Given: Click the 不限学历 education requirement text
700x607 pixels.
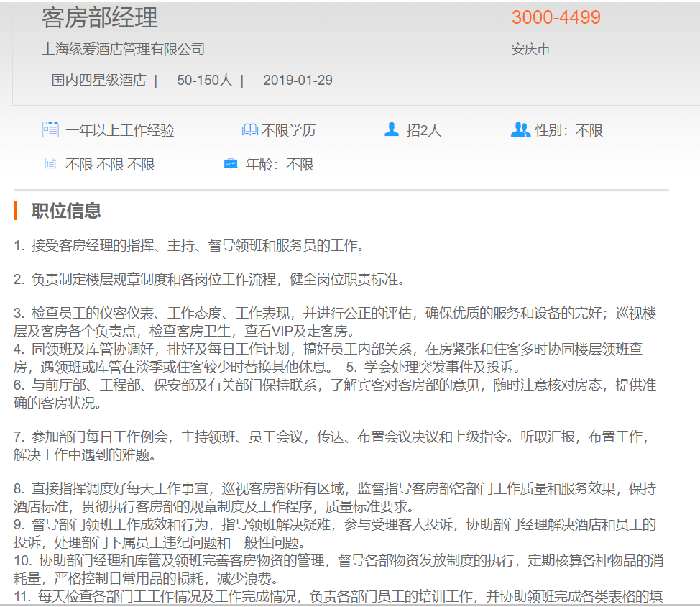Looking at the screenshot, I should (x=289, y=131).
